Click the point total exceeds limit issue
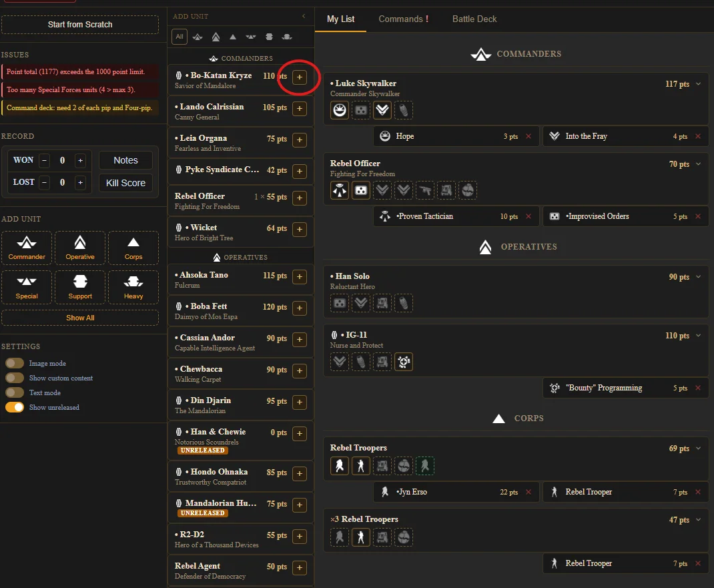The image size is (714, 588). tap(80, 72)
